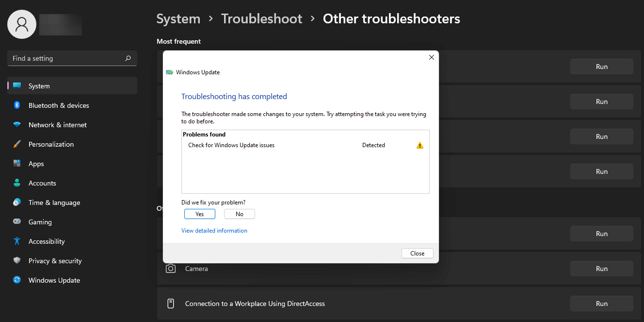Click the Detected status text
This screenshot has width=644, height=322.
click(373, 145)
